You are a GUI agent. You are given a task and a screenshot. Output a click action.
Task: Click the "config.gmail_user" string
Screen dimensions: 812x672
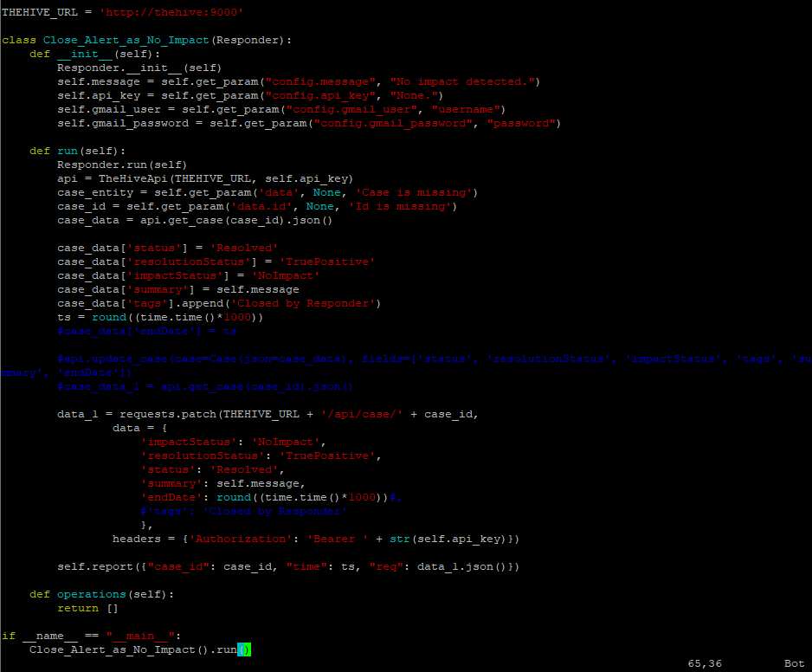coord(351,110)
